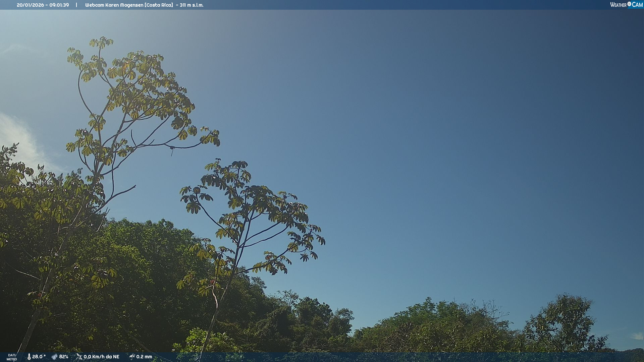Click the 28.0° temperature reading
Image resolution: width=644 pixels, height=362 pixels.
click(x=39, y=357)
